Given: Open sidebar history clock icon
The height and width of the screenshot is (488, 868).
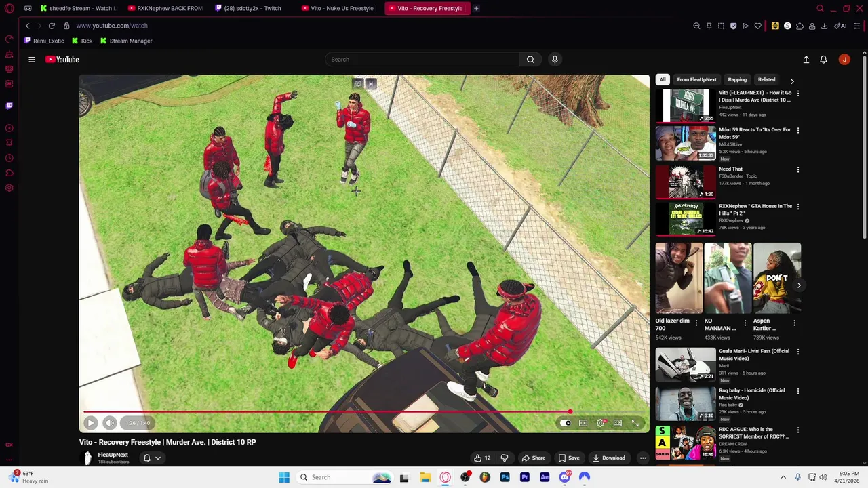Looking at the screenshot, I should coord(9,158).
